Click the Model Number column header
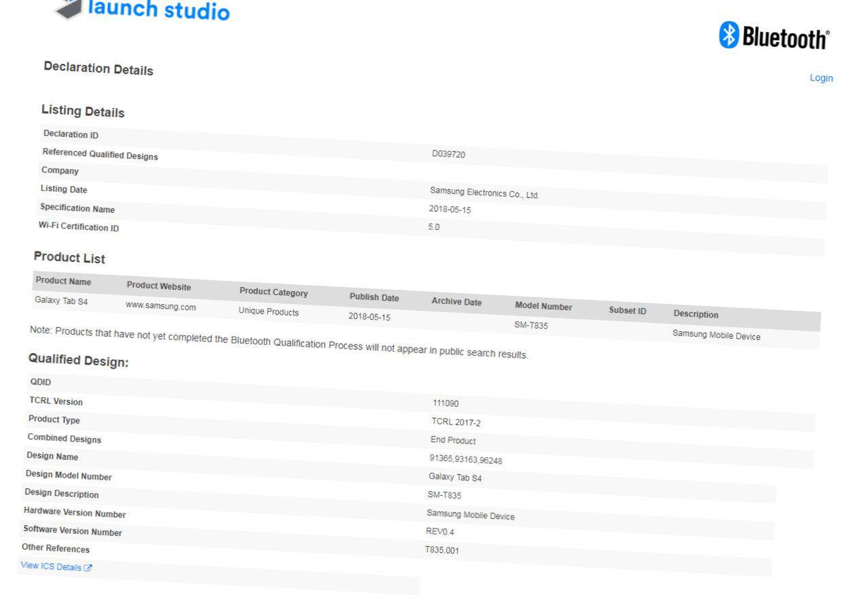The width and height of the screenshot is (868, 606). point(544,306)
